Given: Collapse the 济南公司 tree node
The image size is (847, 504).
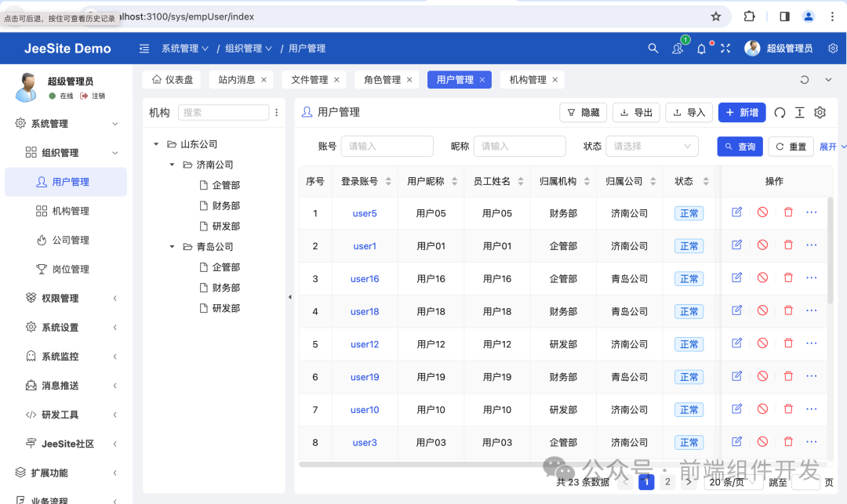Looking at the screenshot, I should pyautogui.click(x=172, y=165).
